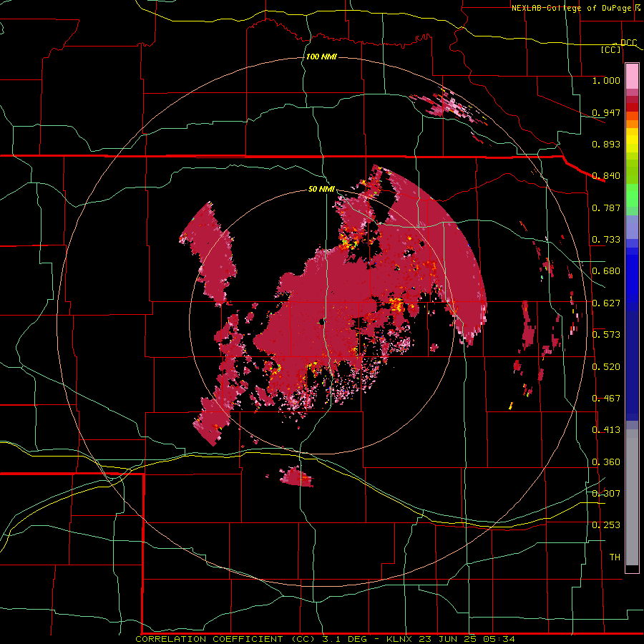The image size is (644, 644).
Task: Click the 0.307 color scale value
Action: pos(606,494)
